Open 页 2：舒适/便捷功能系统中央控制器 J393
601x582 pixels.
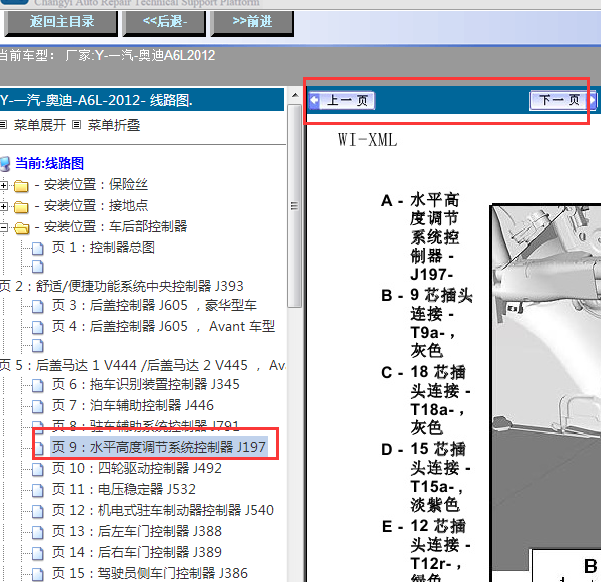[122, 286]
